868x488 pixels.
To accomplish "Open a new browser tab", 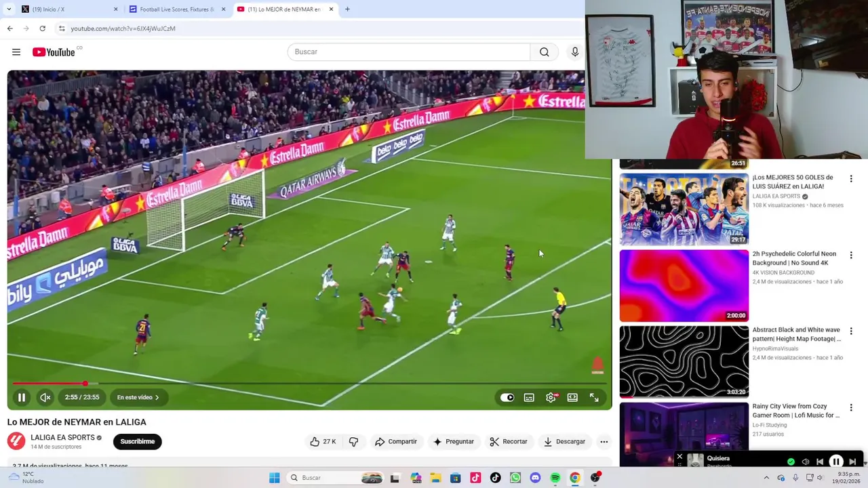I will (347, 9).
